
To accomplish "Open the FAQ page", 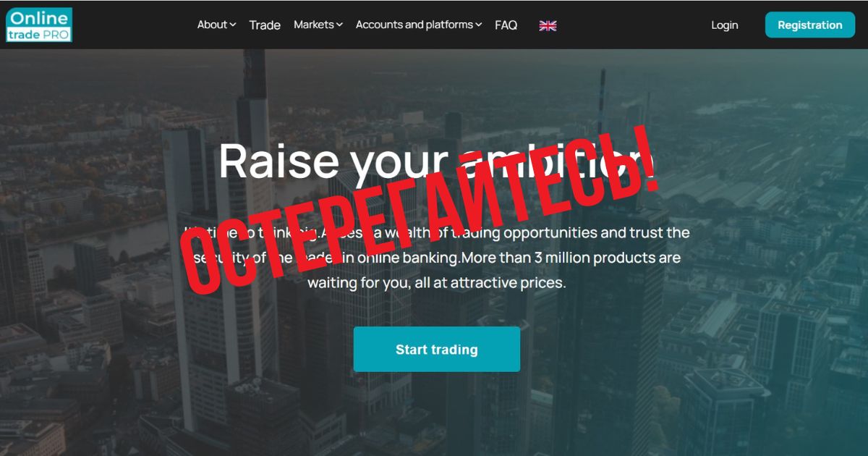I will (506, 25).
